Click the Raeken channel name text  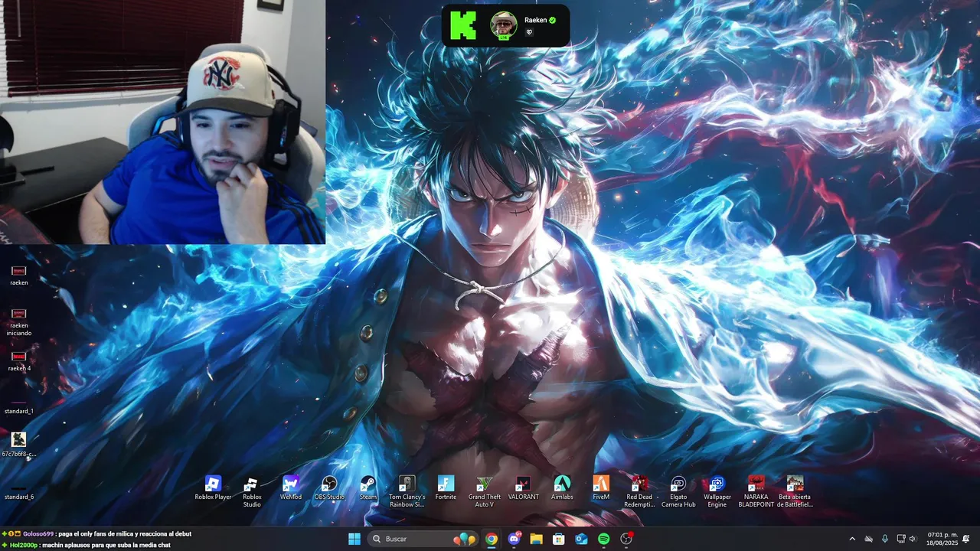pyautogui.click(x=535, y=20)
